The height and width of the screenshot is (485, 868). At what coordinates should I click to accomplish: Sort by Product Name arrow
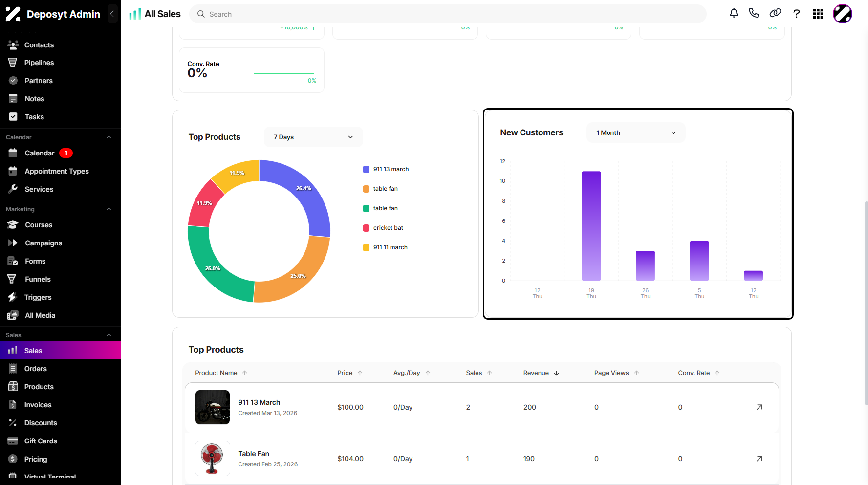245,373
